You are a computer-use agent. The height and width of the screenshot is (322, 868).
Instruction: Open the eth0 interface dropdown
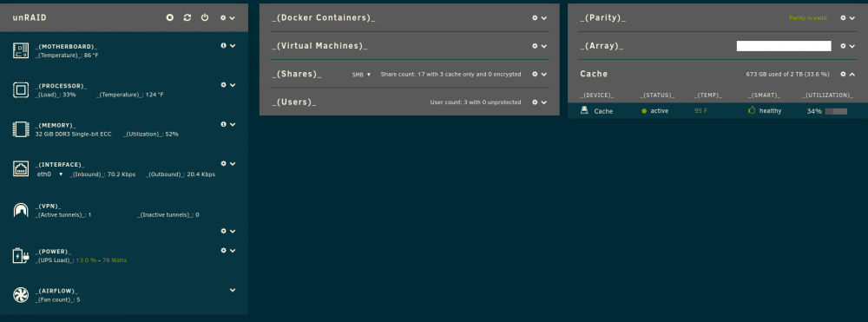tap(49, 174)
